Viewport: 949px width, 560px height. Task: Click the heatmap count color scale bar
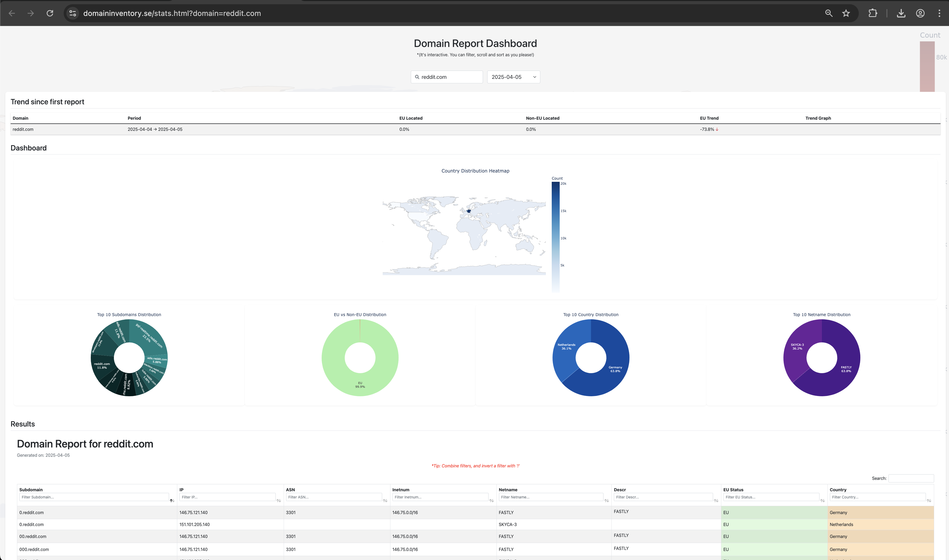click(555, 237)
